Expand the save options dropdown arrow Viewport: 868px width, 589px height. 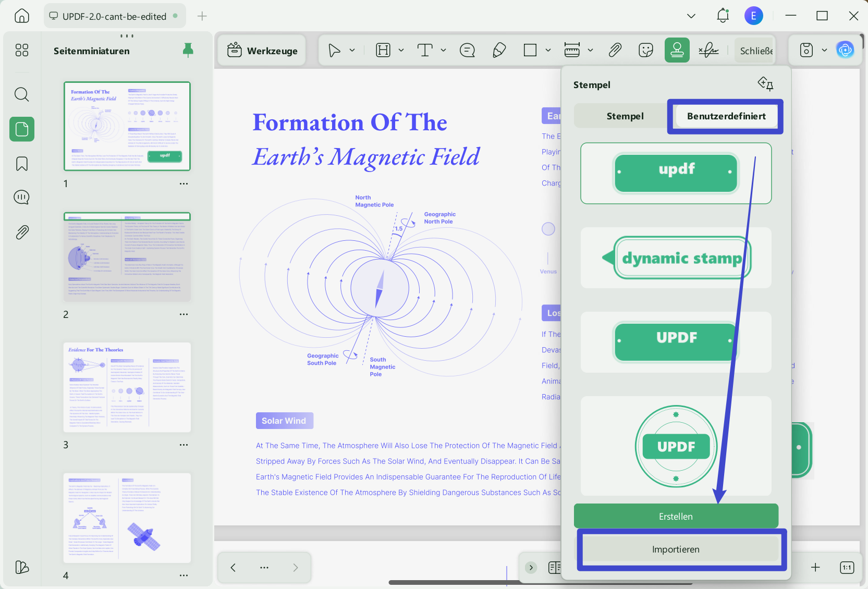point(824,50)
